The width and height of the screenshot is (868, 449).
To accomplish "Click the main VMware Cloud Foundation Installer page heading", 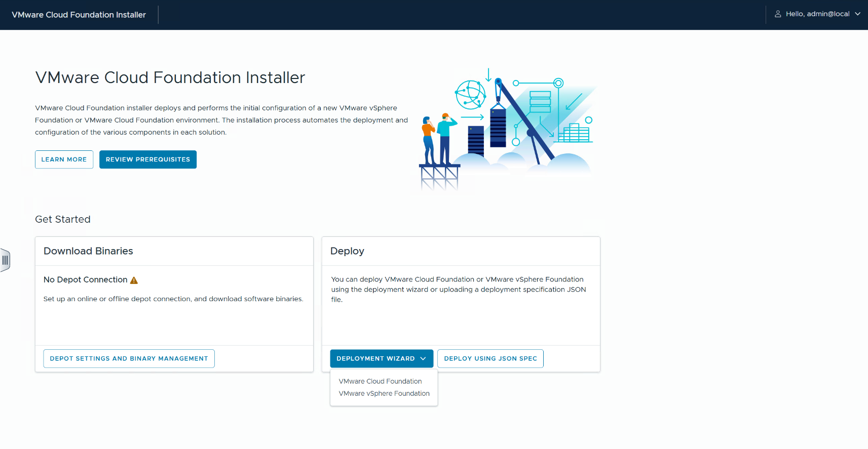I will (170, 77).
